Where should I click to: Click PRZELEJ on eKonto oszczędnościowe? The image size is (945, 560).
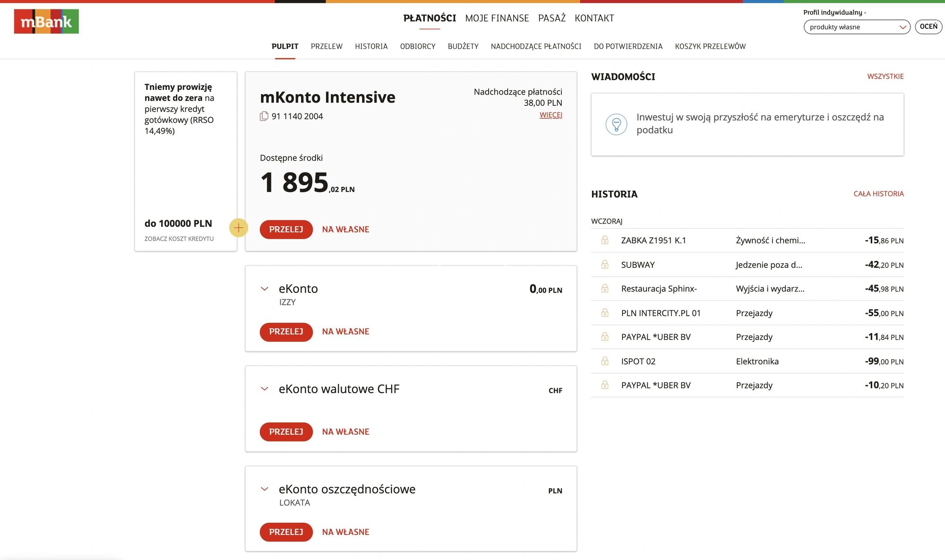(x=286, y=532)
